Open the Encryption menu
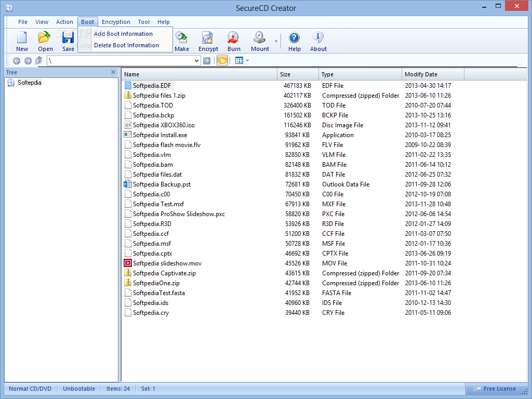Image resolution: width=532 pixels, height=399 pixels. (x=116, y=22)
